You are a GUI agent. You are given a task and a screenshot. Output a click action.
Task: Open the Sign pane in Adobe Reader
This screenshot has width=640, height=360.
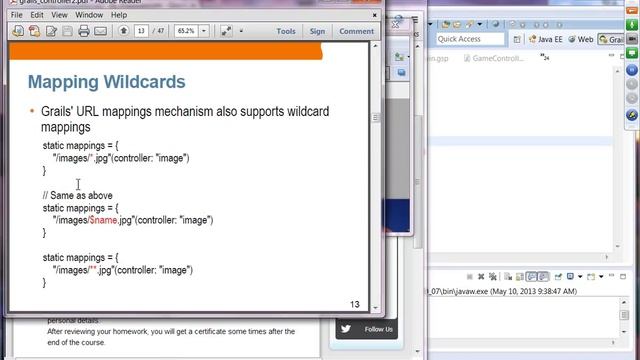click(x=317, y=31)
